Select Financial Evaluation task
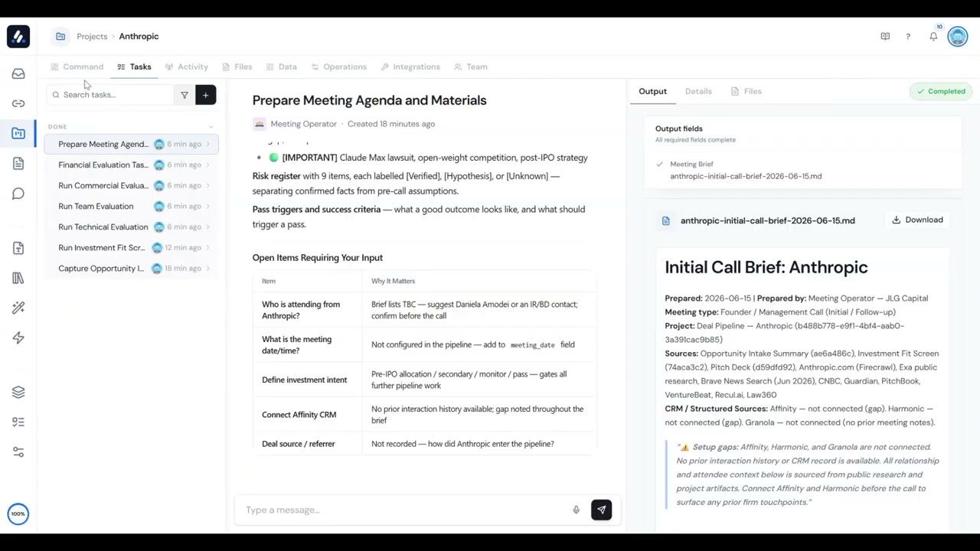This screenshot has height=551, width=980. pyautogui.click(x=131, y=165)
